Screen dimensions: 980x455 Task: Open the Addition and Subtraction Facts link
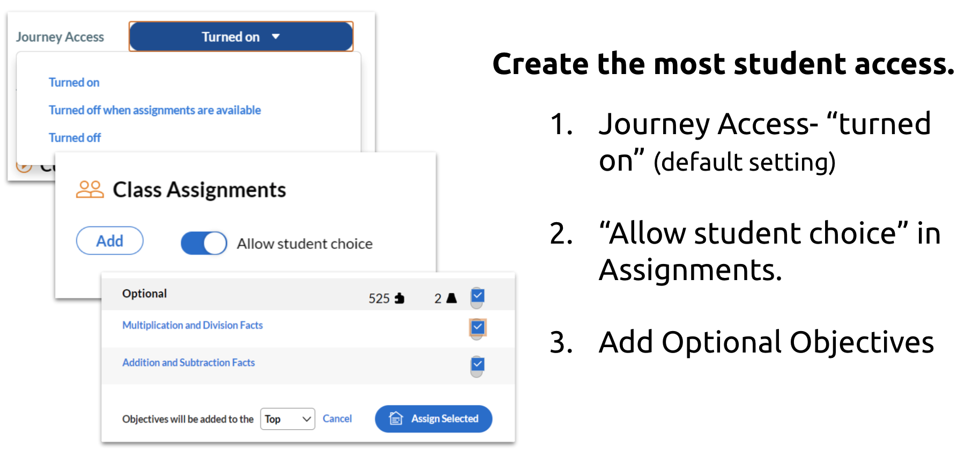(189, 363)
